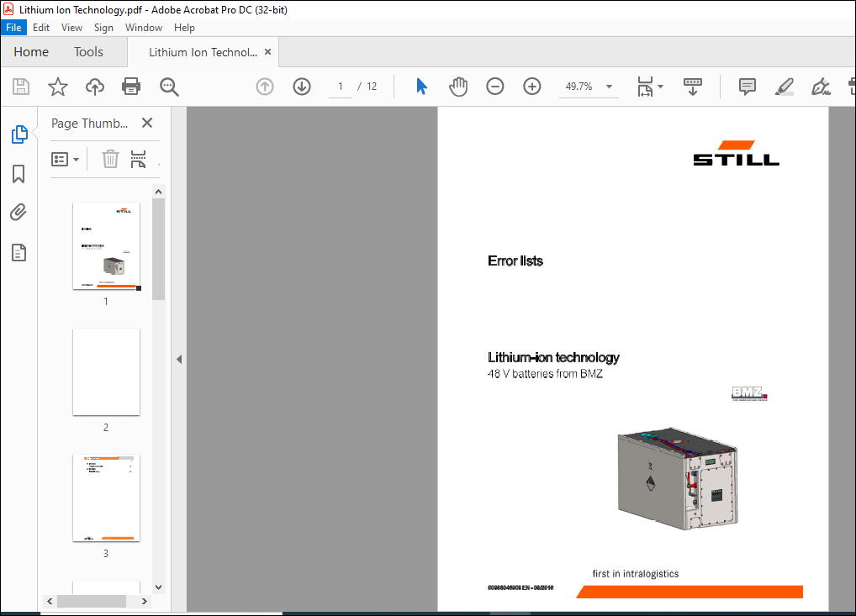Click '48 V batteries from BMZ' text
Image resolution: width=856 pixels, height=616 pixels.
click(x=545, y=374)
